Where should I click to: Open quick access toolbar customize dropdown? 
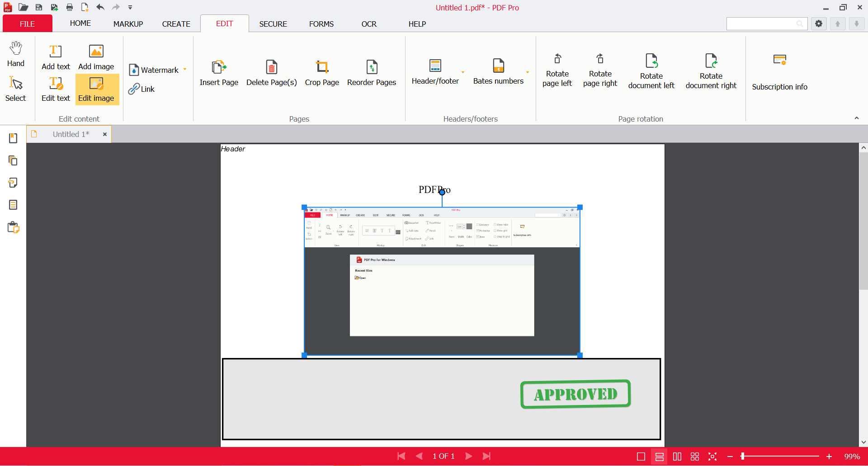[x=130, y=7]
